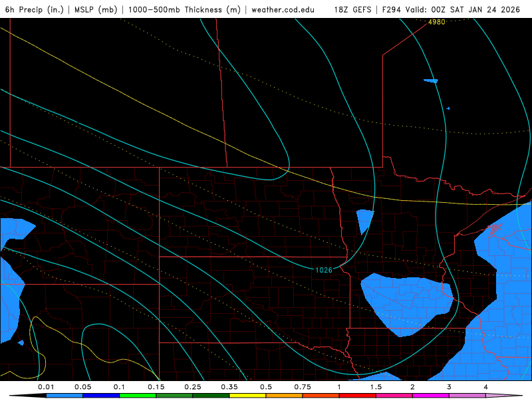Viewport: 532px width, 399px height.
Task: Click the '1026' isobar pressure label
Action: (x=324, y=270)
